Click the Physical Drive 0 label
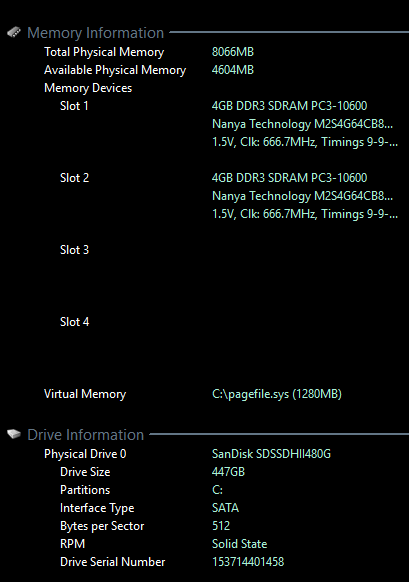Screen dimensions: 409x582 point(85,454)
